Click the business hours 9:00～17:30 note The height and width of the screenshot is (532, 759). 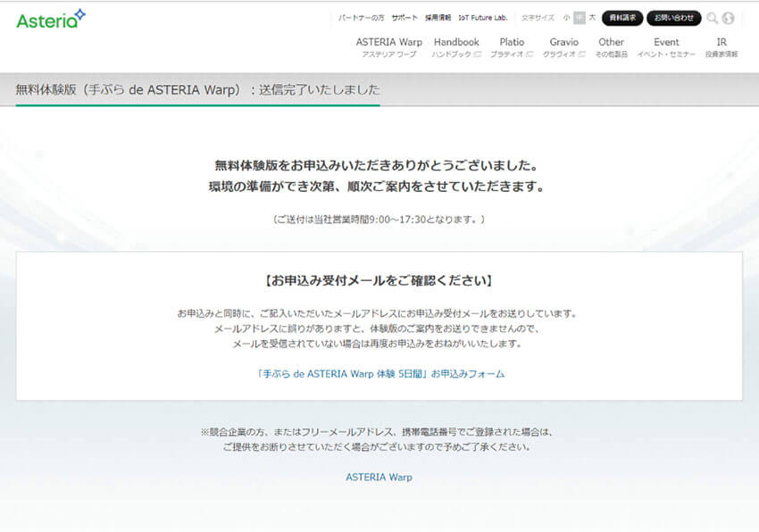[379, 220]
